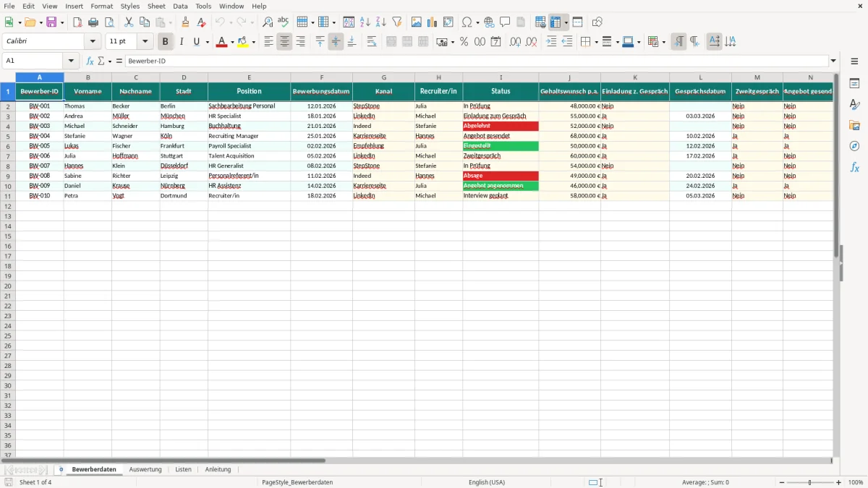
Task: Click the Insert Hyperlink globe icon
Action: click(489, 22)
